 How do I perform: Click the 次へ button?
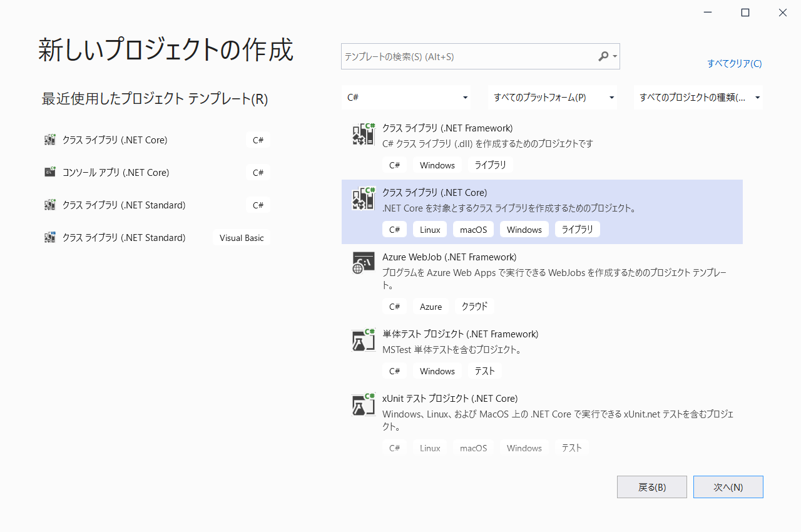[x=728, y=486]
